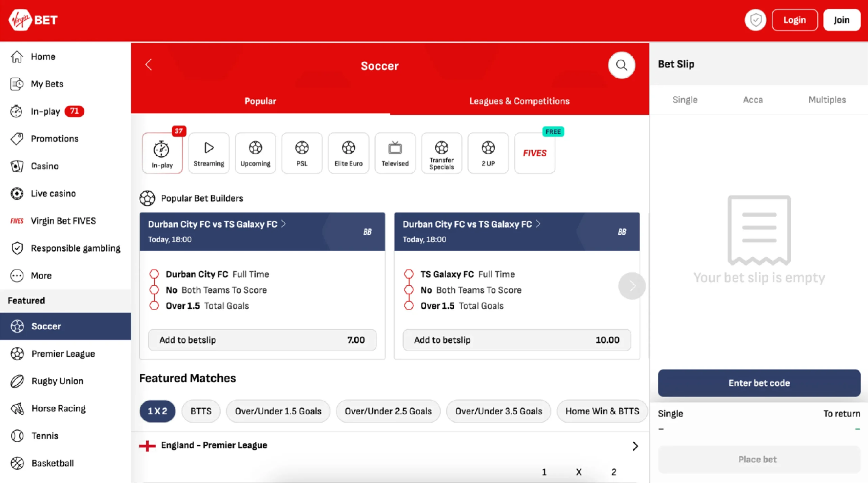Select Over/Under 1.5 Goals filter
This screenshot has height=483, width=868.
(278, 411)
